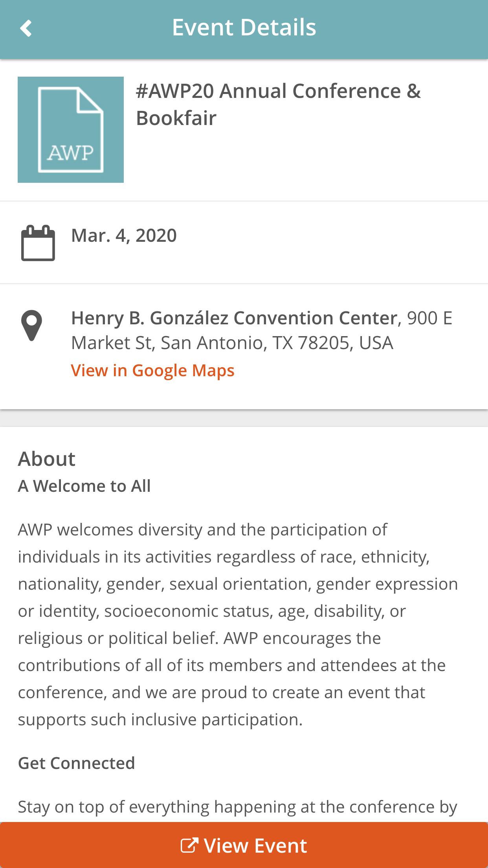Tap the Market St, San Antonio address line
The height and width of the screenshot is (868, 488).
(232, 343)
